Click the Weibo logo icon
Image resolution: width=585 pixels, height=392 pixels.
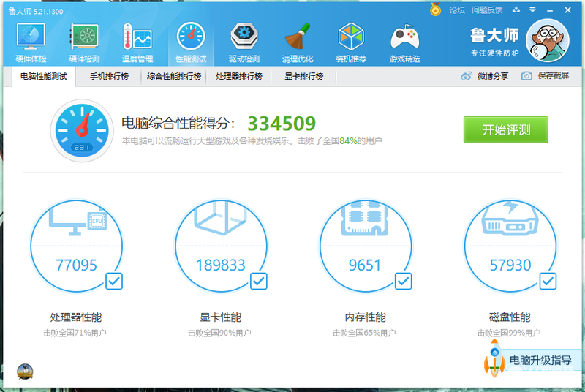467,76
